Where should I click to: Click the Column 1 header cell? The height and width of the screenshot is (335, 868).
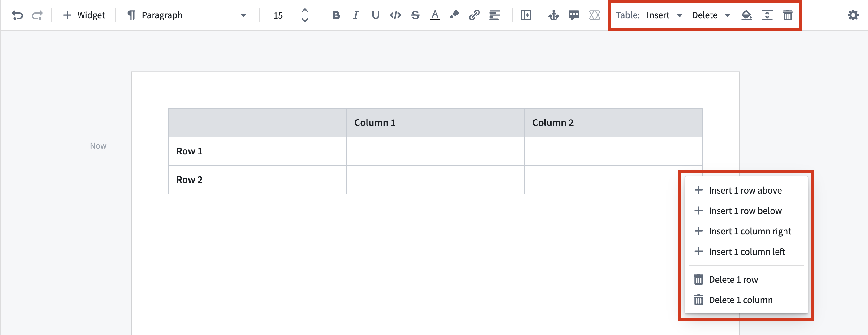[435, 123]
